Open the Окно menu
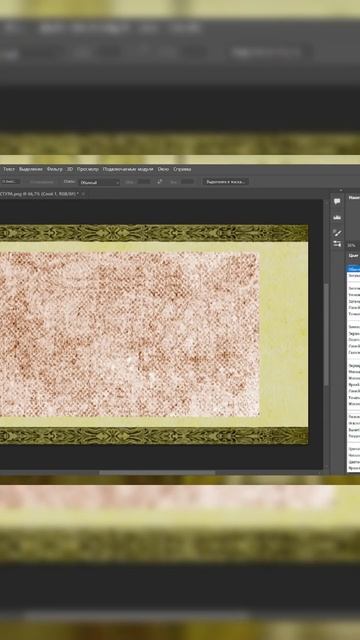The height and width of the screenshot is (640, 360). 163,169
